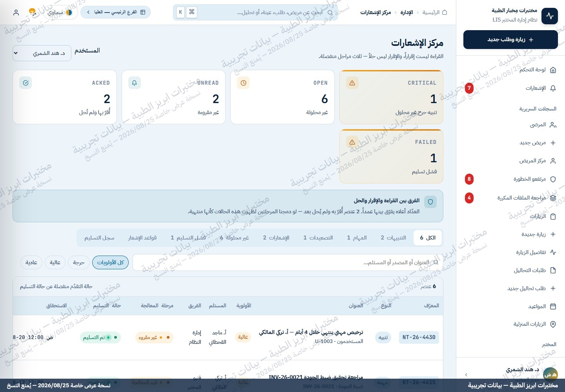Image resolution: width=565 pixels, height=392 pixels.
Task: Switch to التصعيدات 1 tab
Action: 318,238
